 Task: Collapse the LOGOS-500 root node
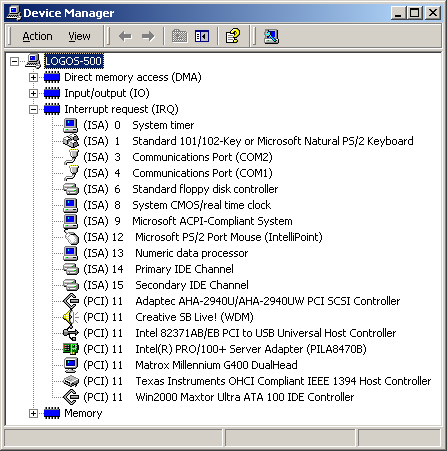(14, 61)
